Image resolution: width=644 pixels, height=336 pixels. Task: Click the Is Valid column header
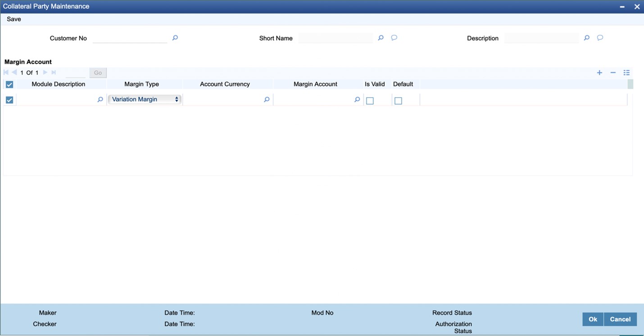coord(375,84)
